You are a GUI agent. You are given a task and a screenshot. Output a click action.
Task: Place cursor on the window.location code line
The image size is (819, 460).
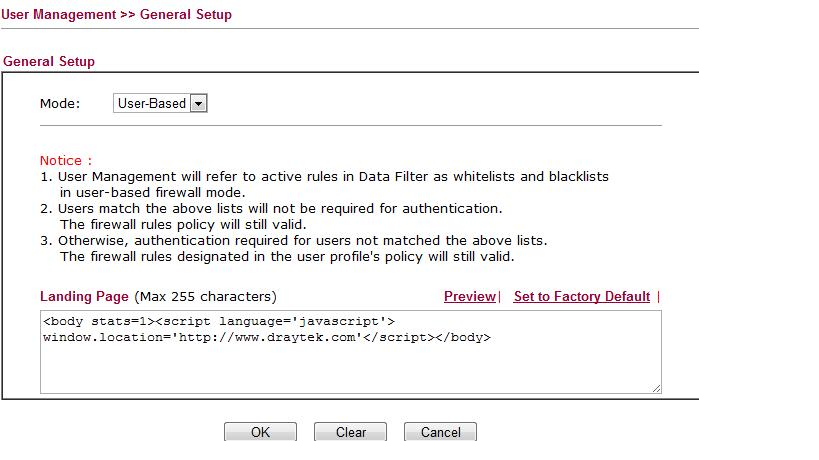pos(266,337)
